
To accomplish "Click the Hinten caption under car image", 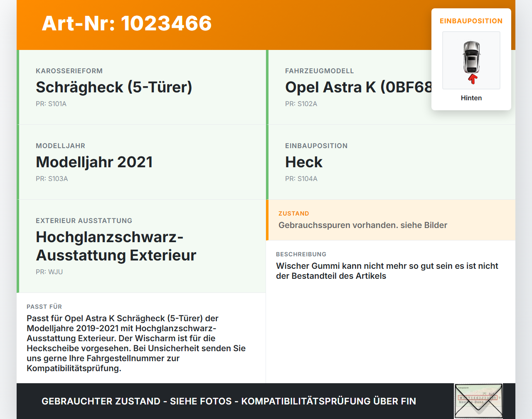I will (471, 98).
